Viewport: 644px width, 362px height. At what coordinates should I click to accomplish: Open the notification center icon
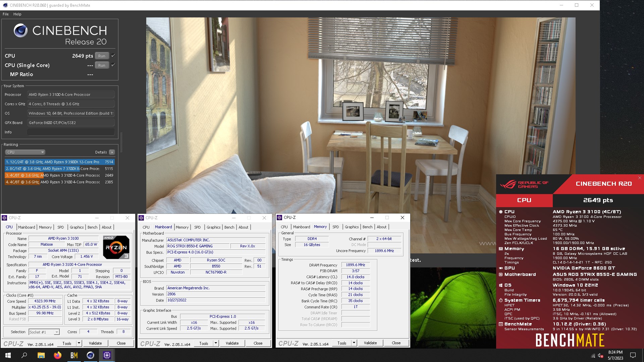(633, 355)
